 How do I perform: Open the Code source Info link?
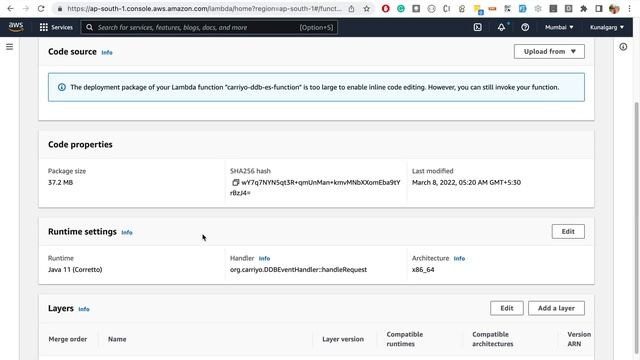[x=107, y=53]
